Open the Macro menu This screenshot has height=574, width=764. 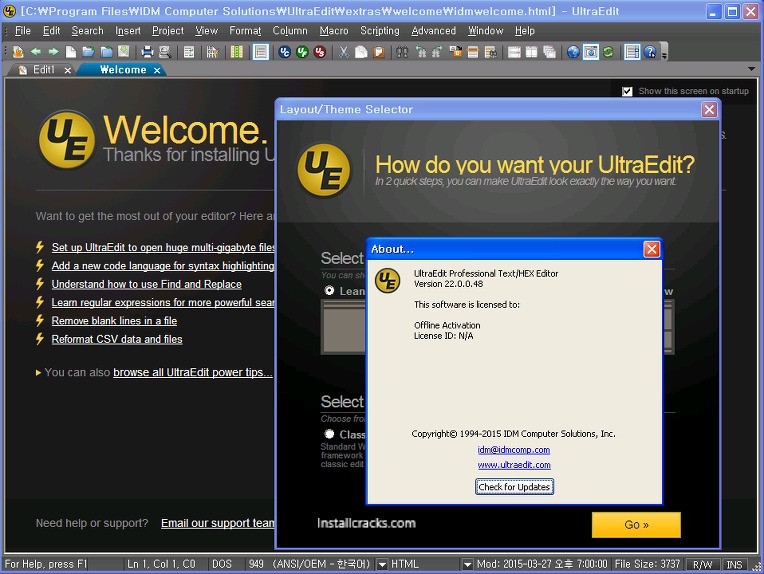pyautogui.click(x=334, y=31)
